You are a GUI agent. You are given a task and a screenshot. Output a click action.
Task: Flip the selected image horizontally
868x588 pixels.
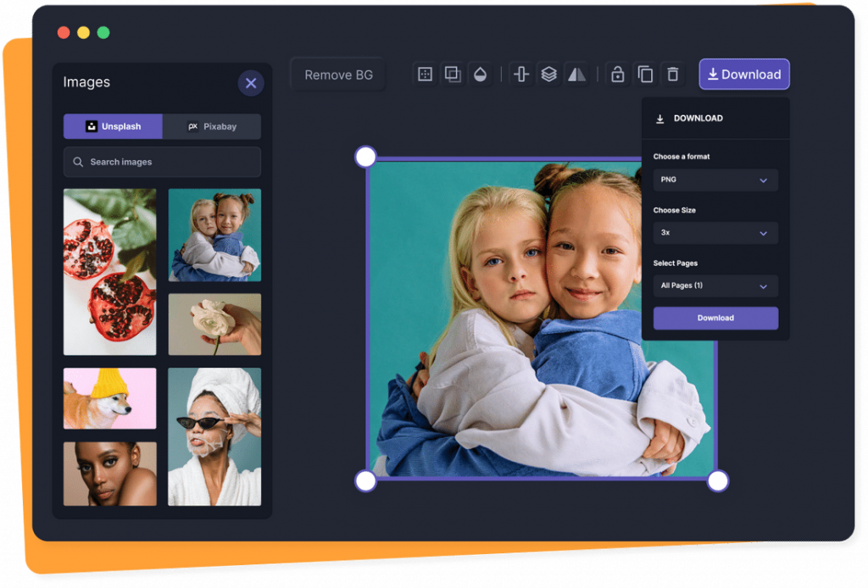click(x=577, y=74)
